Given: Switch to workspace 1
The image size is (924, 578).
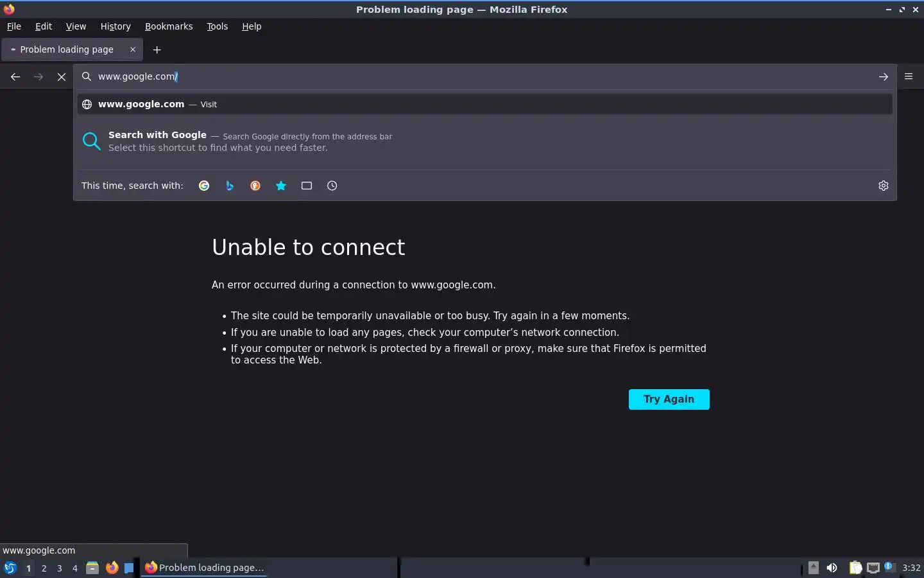Looking at the screenshot, I should tap(28, 568).
